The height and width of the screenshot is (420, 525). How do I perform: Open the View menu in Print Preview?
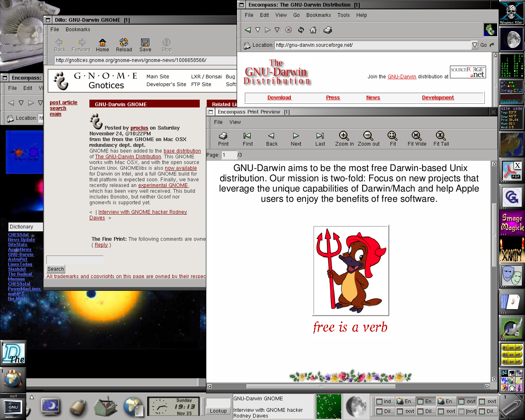[x=235, y=122]
